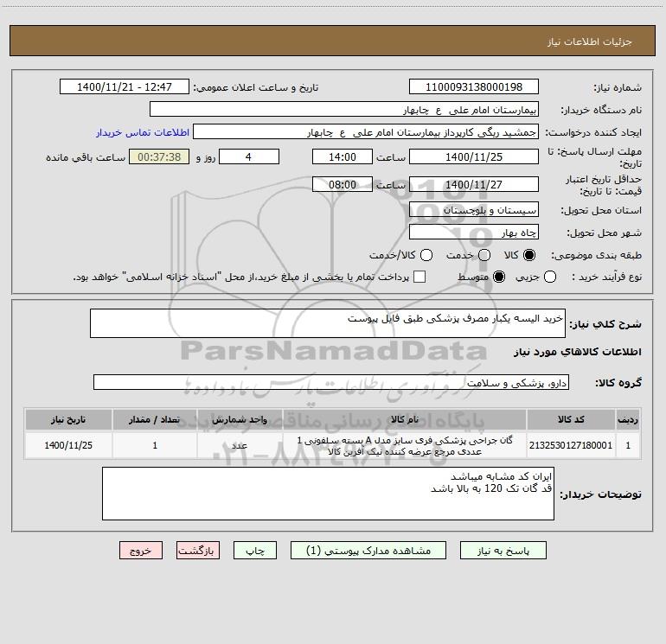Click the response deadline date 1400/11/25 field
666x644 pixels.
pos(474,156)
